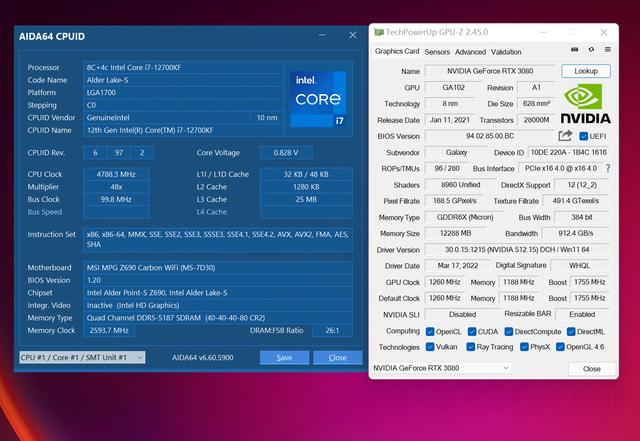Click the Close button in AIDA64 CPUID

[x=338, y=357]
